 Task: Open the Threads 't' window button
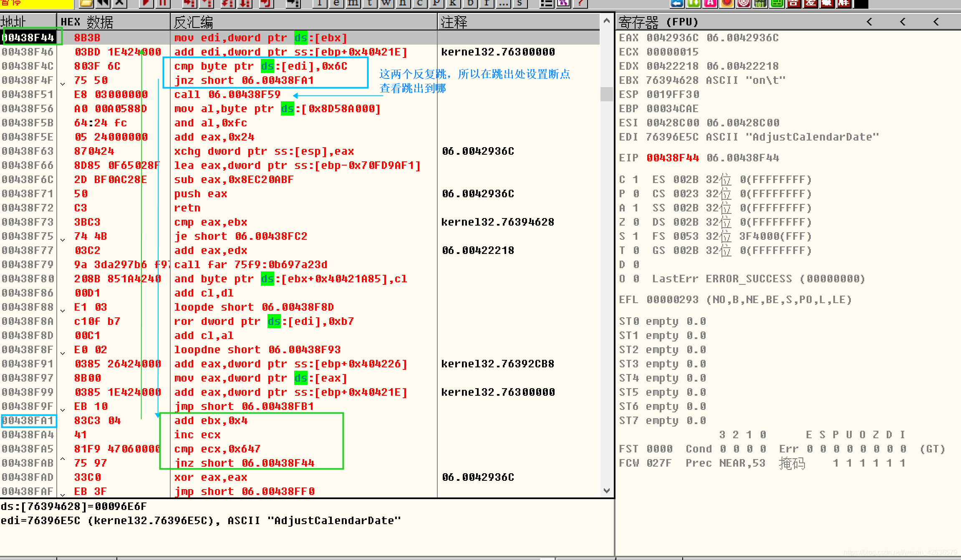370,3
